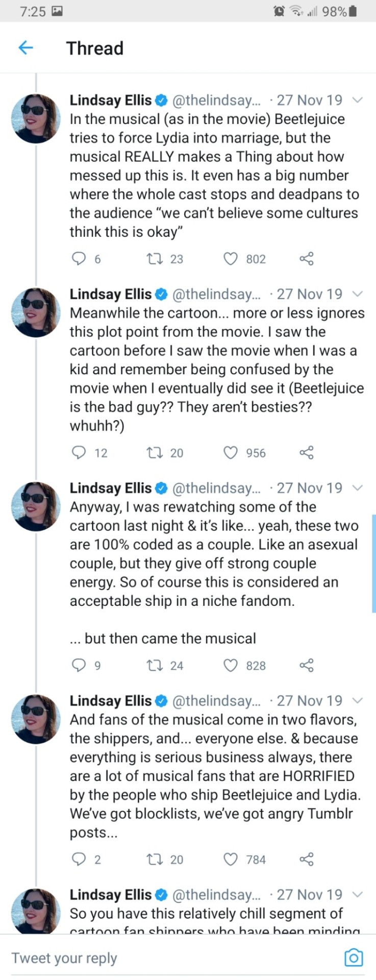This screenshot has height=980, width=376.
Task: Tap the back arrow in Thread header
Action: coord(26,48)
